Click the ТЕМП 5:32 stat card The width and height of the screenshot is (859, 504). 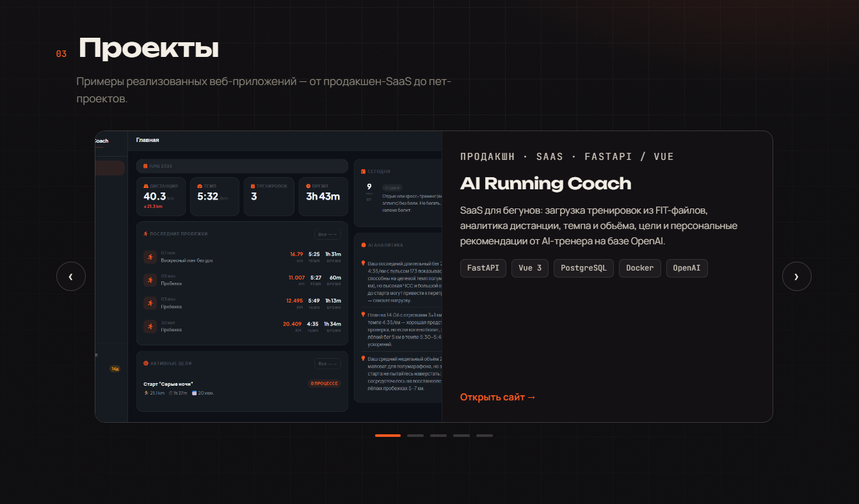[x=215, y=196]
